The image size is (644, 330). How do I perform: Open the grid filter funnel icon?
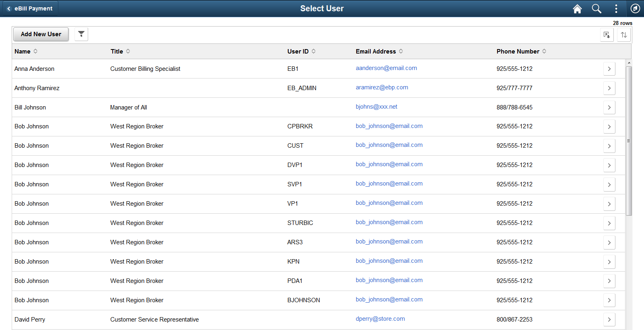point(81,34)
